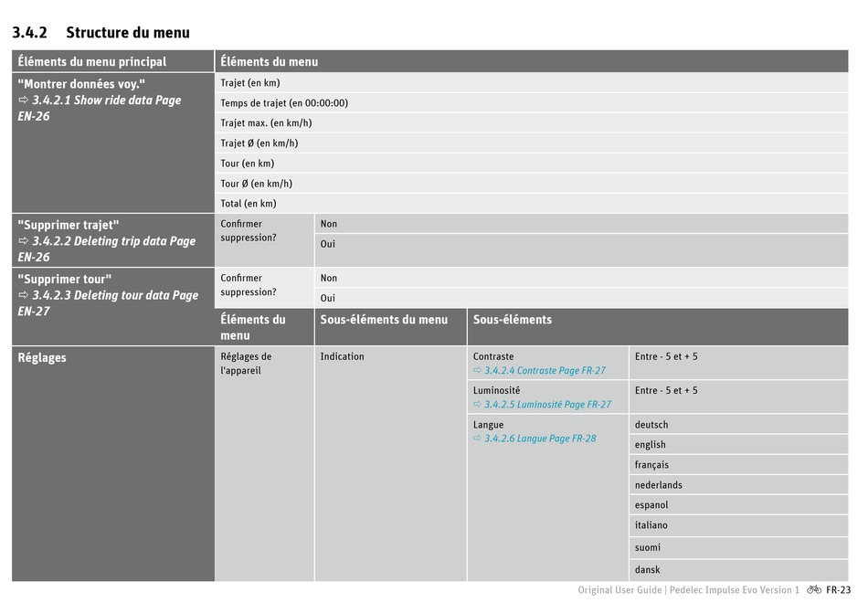Open the 3.4.2.5 Luminosité Page FR-27 link
The image size is (868, 603).
[547, 405]
